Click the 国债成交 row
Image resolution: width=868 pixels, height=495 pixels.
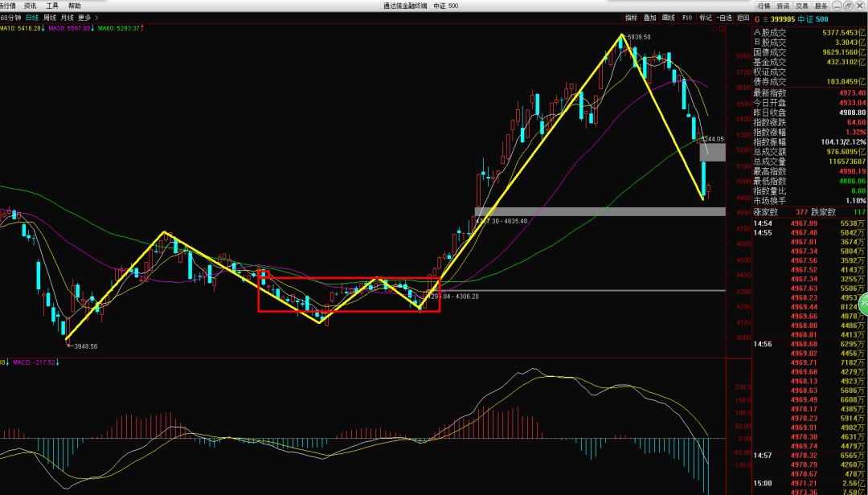pos(809,52)
